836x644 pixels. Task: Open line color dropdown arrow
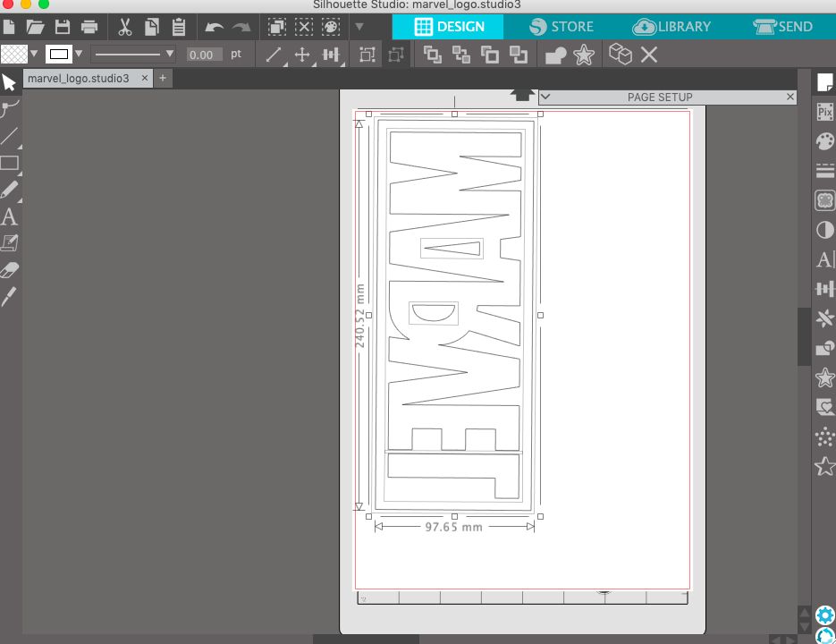point(79,54)
